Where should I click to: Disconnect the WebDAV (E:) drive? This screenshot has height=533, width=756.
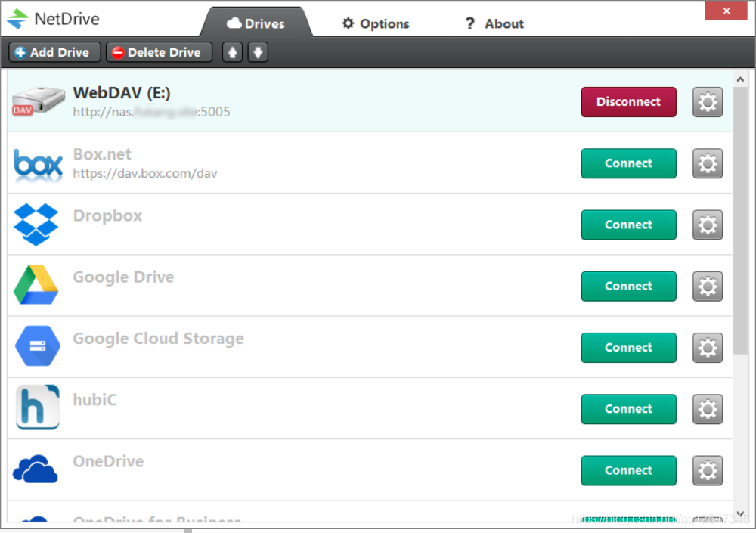628,102
